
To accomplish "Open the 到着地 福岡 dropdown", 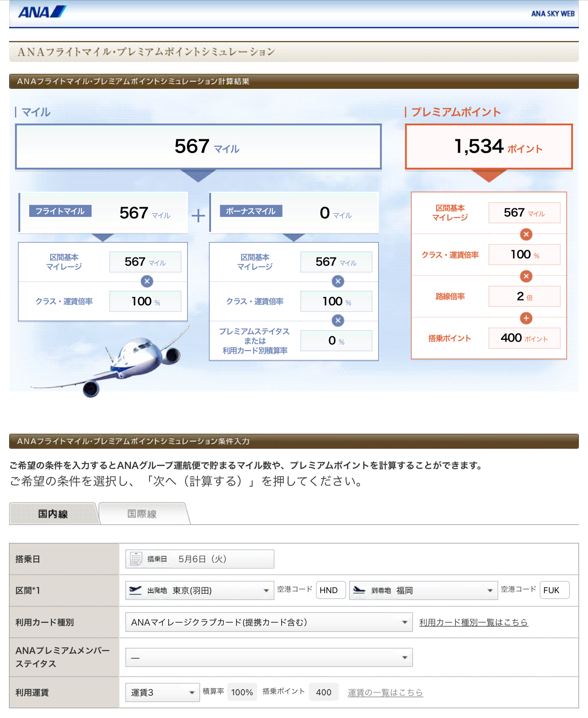I will click(423, 590).
